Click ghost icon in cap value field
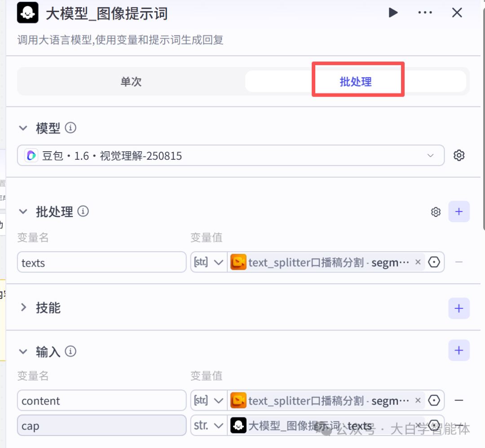 [x=238, y=426]
